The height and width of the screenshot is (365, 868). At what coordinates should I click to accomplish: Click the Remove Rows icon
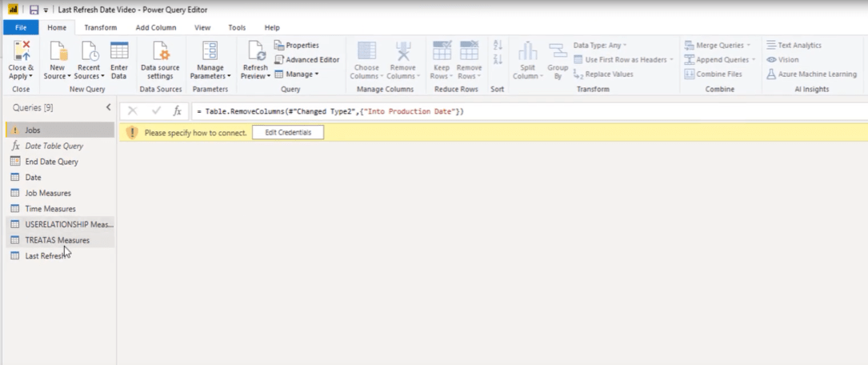[469, 51]
